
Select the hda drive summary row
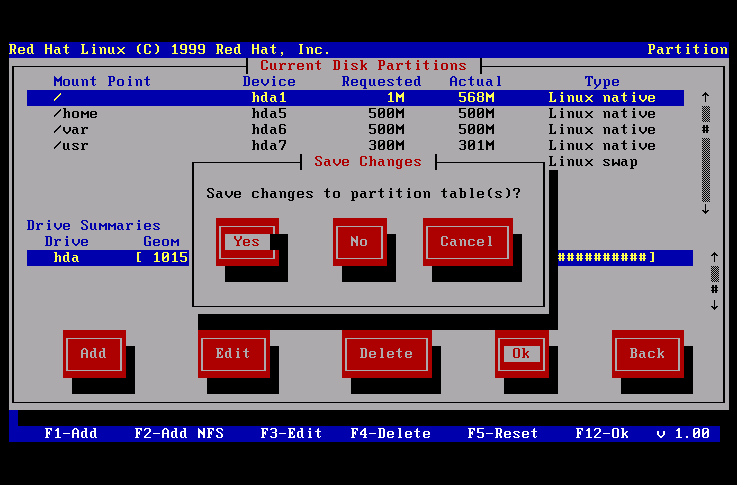[360, 258]
